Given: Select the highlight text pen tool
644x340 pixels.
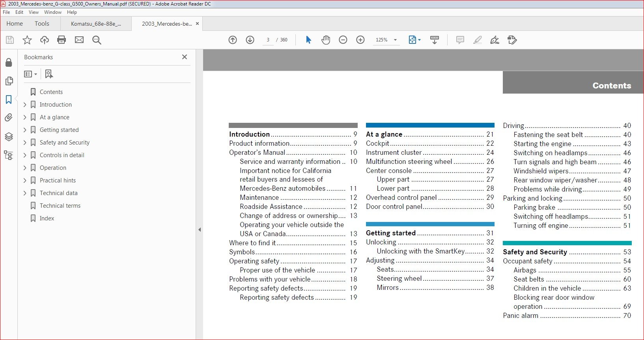Looking at the screenshot, I should coord(477,40).
